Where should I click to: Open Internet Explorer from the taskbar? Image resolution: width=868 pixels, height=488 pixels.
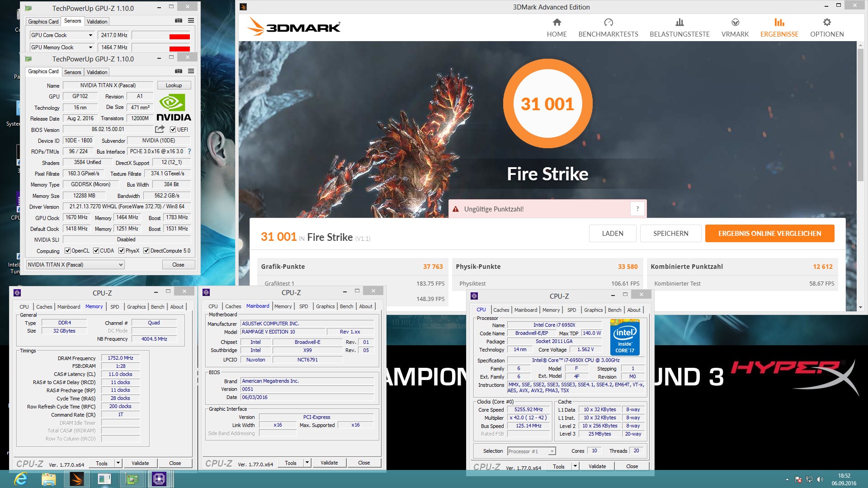tap(21, 479)
